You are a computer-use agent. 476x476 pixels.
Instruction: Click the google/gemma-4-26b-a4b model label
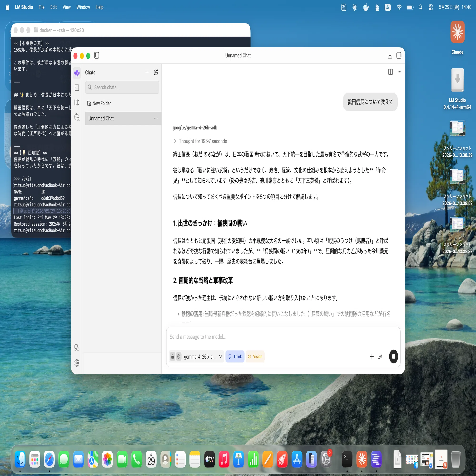point(195,128)
